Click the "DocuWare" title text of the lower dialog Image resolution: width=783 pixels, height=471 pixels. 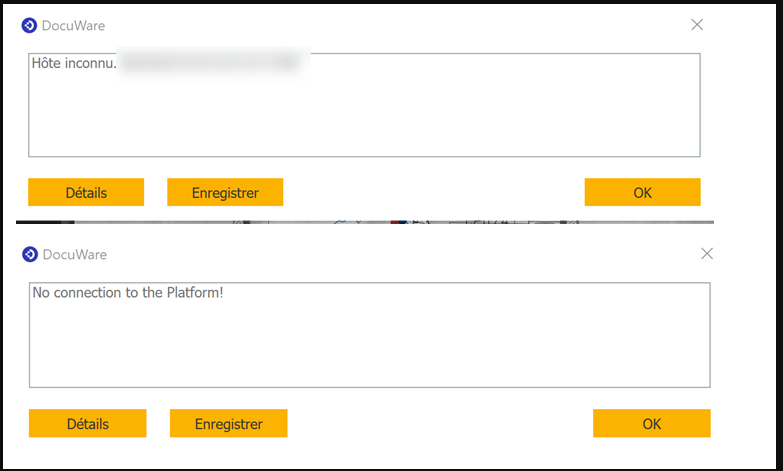tap(75, 254)
